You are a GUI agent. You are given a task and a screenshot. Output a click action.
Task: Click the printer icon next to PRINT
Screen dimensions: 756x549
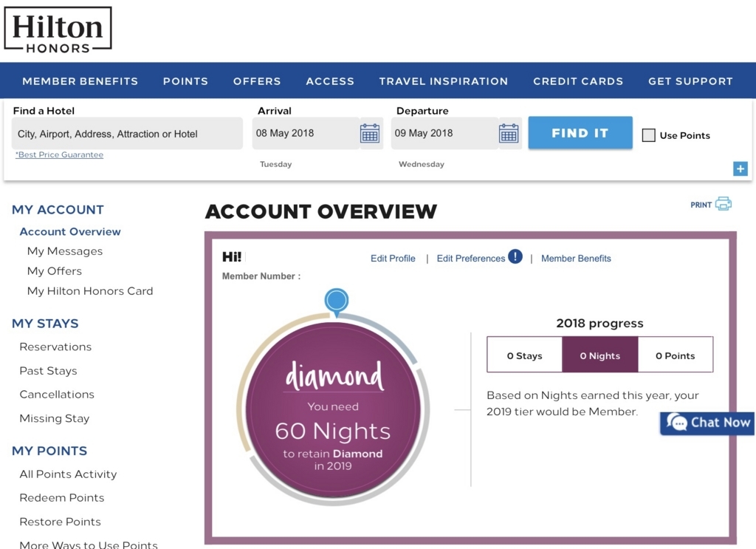(724, 204)
